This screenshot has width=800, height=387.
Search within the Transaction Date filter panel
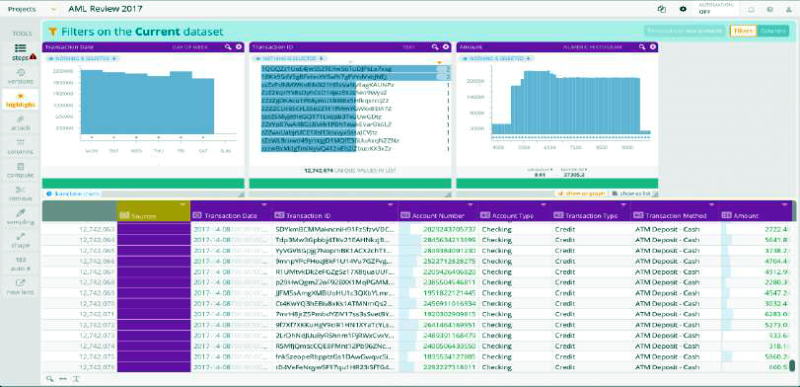pos(228,47)
